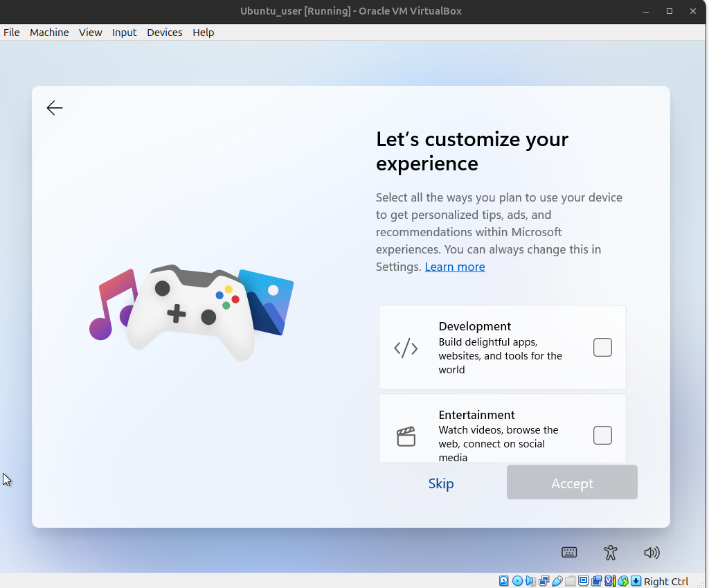Click the display monitor status icon
The image size is (709, 588).
[x=583, y=581]
